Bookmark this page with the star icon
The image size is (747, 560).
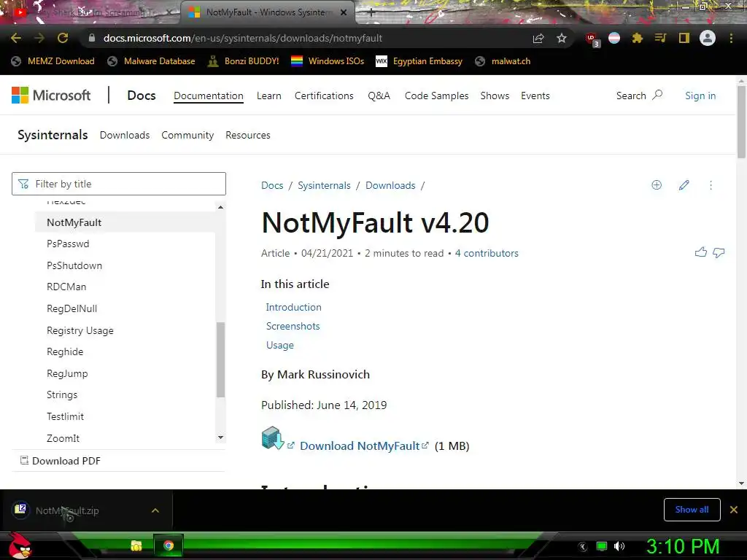(562, 38)
